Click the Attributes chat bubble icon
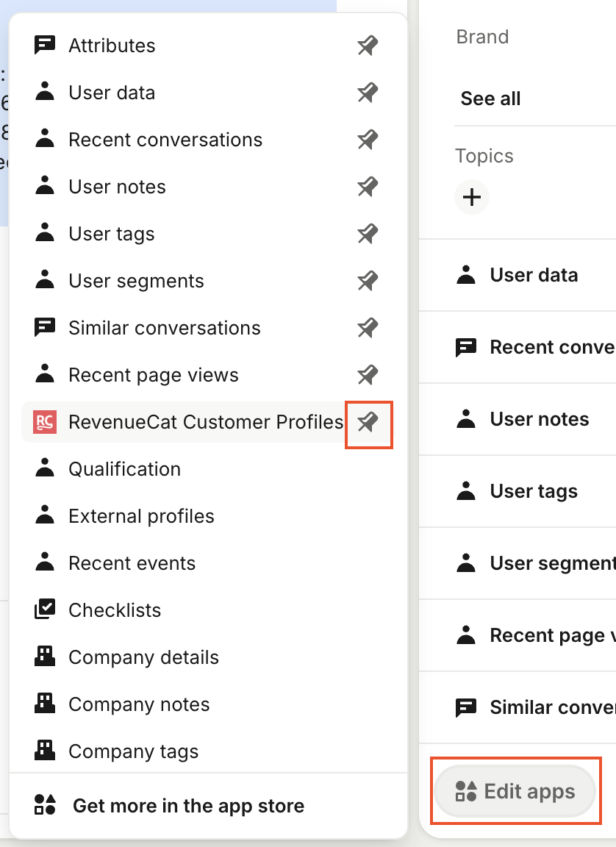 [45, 45]
